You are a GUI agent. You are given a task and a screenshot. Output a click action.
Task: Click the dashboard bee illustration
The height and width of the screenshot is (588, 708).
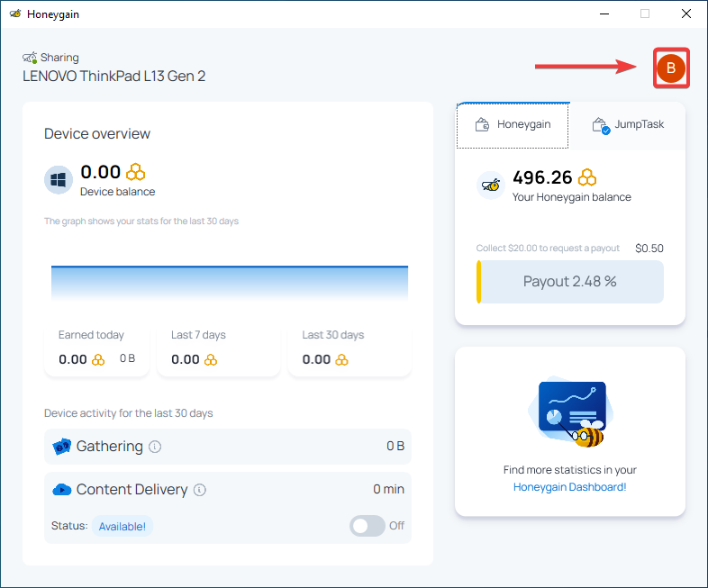click(571, 413)
